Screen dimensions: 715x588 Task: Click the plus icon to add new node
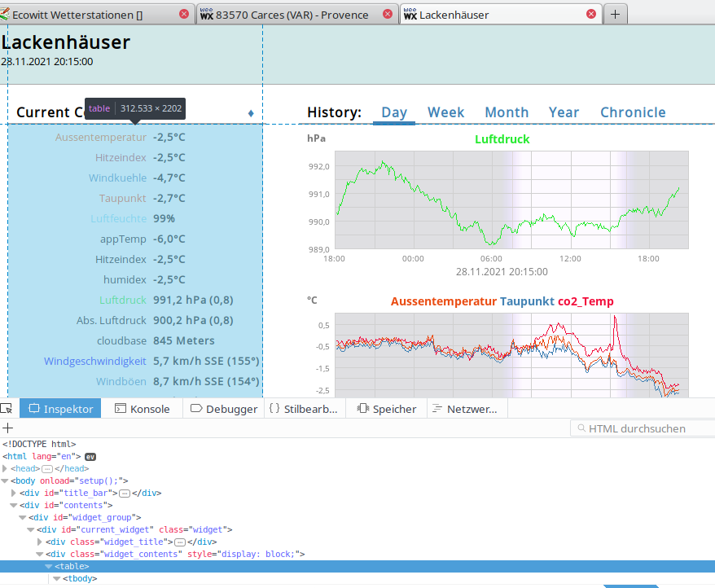click(8, 428)
